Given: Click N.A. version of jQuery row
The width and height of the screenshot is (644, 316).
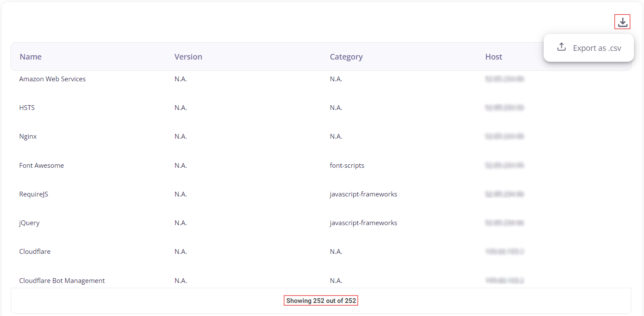Looking at the screenshot, I should pos(181,223).
